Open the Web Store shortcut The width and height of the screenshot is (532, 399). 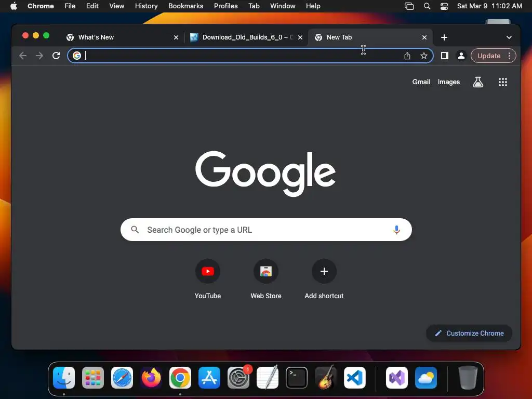pyautogui.click(x=266, y=279)
